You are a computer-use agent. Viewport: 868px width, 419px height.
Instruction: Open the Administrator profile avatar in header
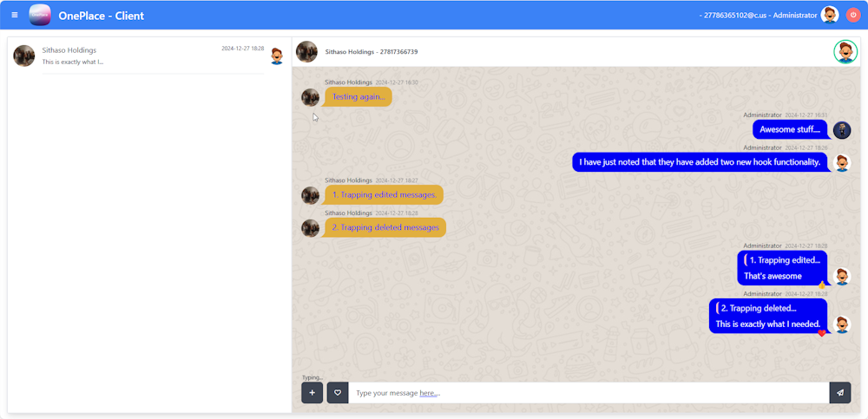click(829, 15)
